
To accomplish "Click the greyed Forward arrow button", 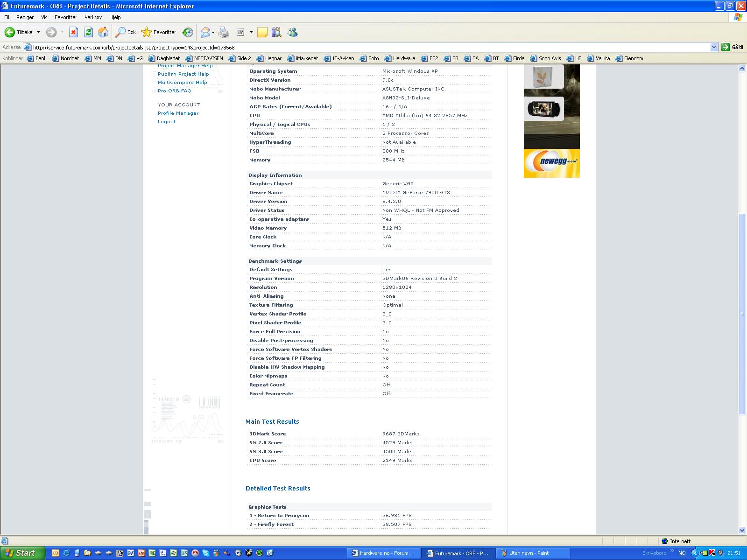I will [51, 32].
